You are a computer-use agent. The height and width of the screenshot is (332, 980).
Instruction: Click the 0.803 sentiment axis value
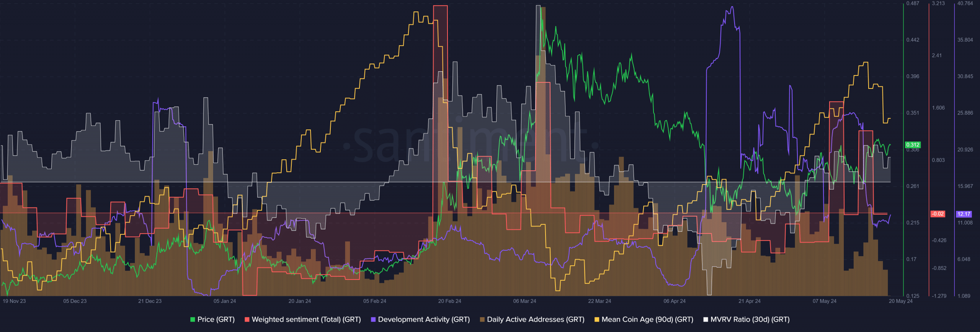pyautogui.click(x=938, y=160)
